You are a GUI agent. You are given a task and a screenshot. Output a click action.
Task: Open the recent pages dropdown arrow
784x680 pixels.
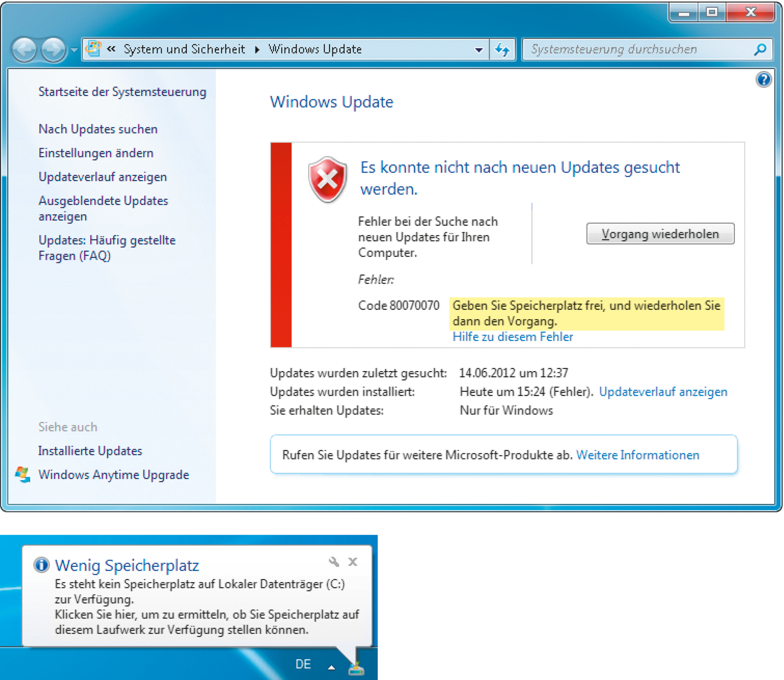74,50
